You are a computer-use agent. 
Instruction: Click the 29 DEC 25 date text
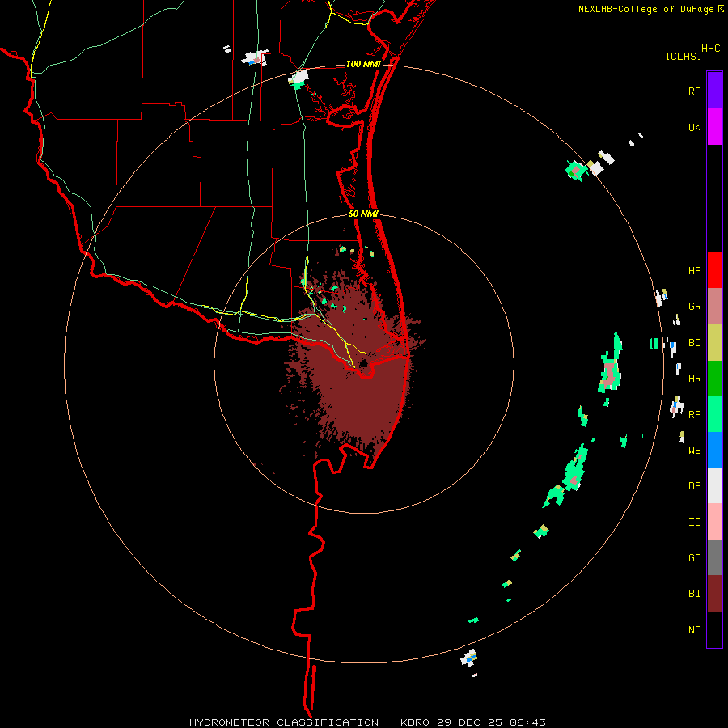pyautogui.click(x=470, y=722)
